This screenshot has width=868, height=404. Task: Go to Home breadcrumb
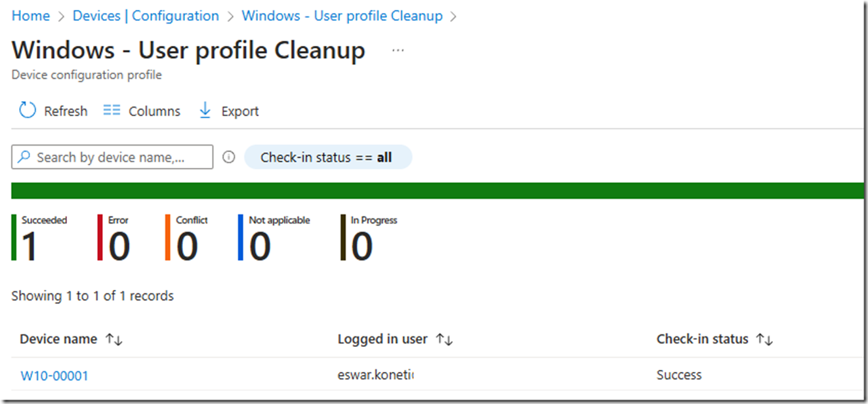31,16
